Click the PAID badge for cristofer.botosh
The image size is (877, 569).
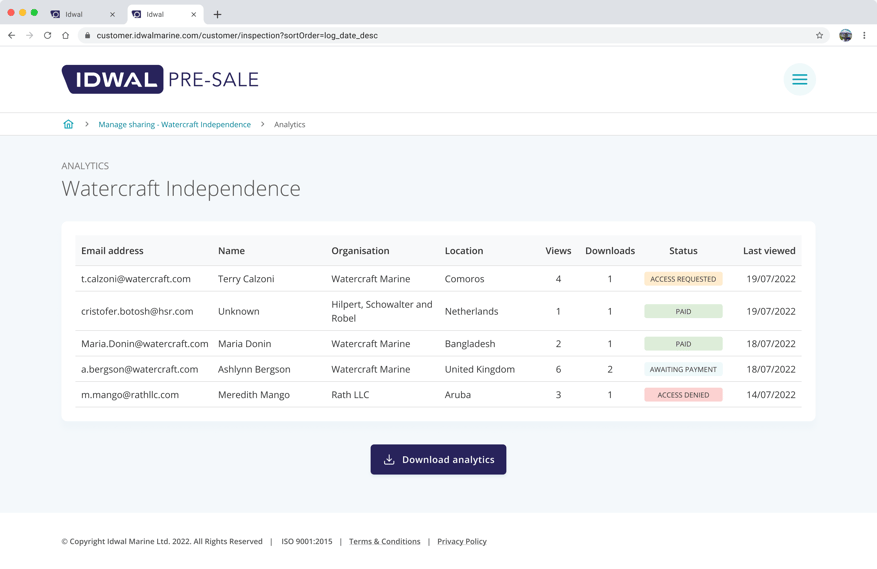coord(683,311)
